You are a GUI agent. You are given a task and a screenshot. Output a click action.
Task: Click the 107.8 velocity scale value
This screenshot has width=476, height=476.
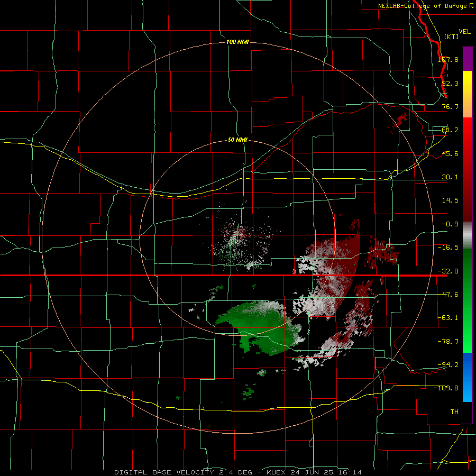[448, 59]
